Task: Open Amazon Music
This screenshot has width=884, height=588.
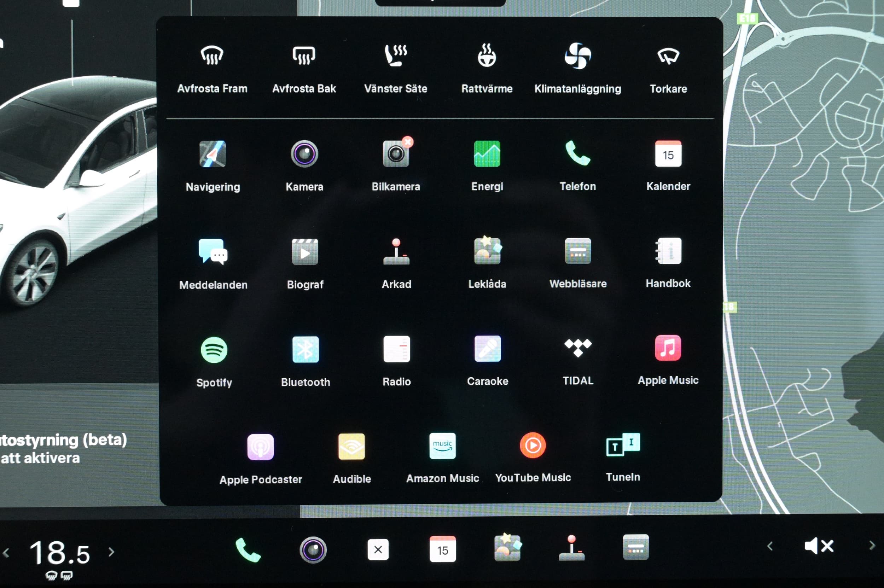Action: [x=443, y=459]
